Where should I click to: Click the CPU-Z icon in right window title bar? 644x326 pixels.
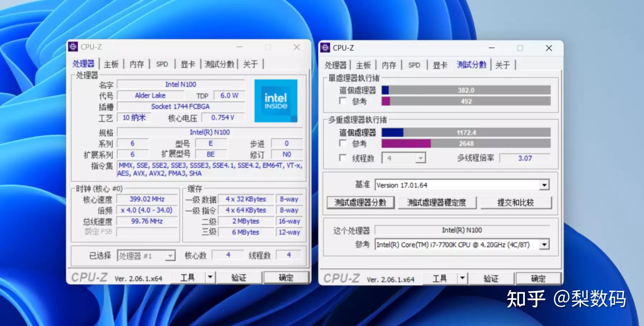pyautogui.click(x=326, y=48)
